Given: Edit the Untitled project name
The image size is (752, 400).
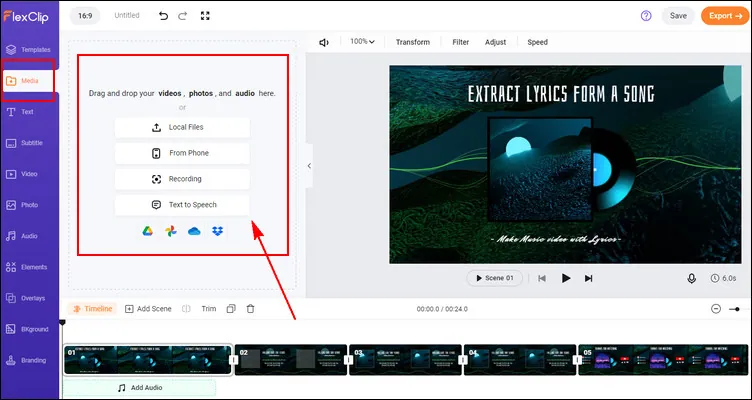Looking at the screenshot, I should pos(127,15).
